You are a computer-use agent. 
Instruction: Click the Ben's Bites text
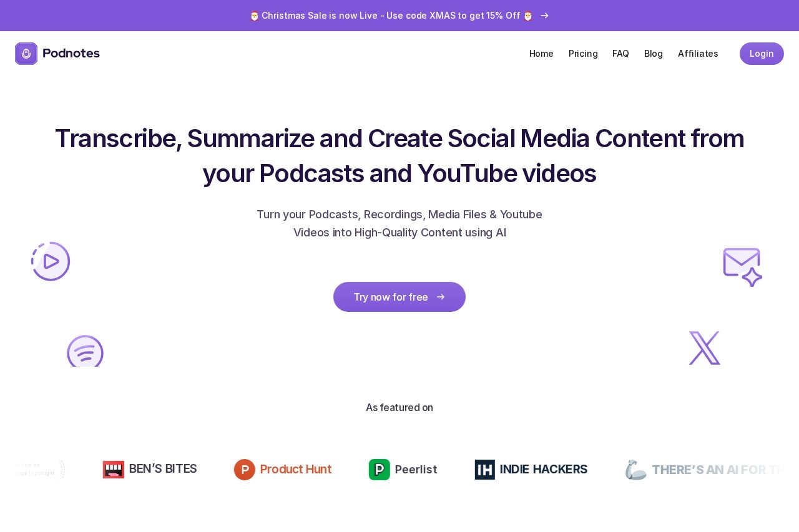pos(163,469)
